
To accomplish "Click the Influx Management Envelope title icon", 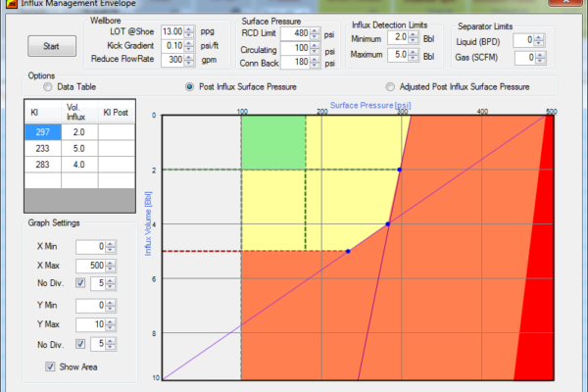I will (x=12, y=4).
